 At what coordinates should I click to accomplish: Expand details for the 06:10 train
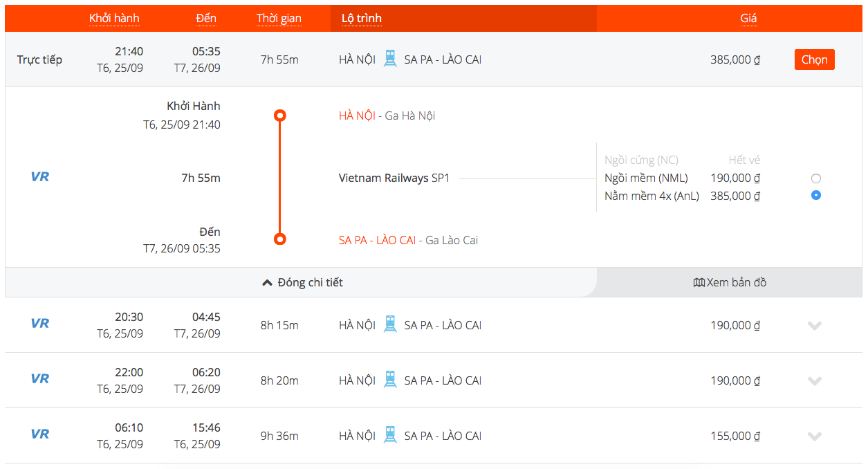click(x=815, y=436)
